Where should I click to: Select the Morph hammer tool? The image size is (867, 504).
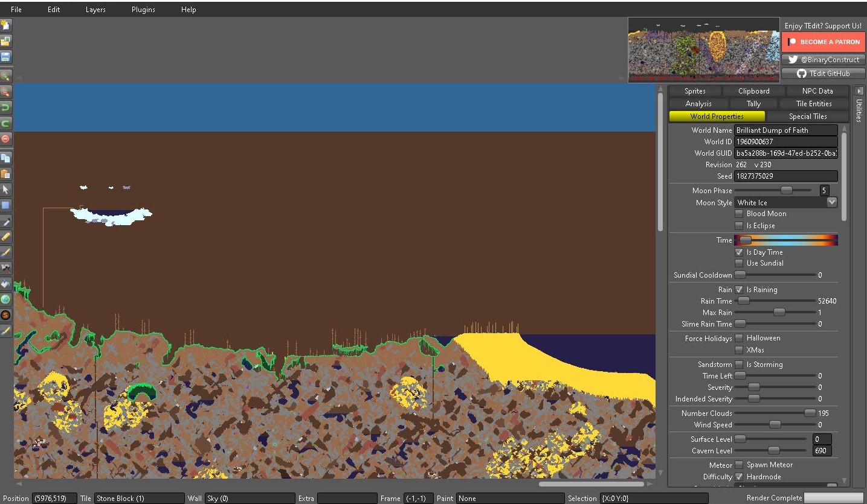(7, 269)
